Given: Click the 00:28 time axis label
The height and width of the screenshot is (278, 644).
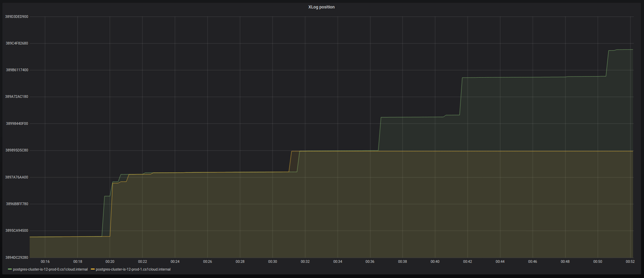Looking at the screenshot, I should click(240, 261).
